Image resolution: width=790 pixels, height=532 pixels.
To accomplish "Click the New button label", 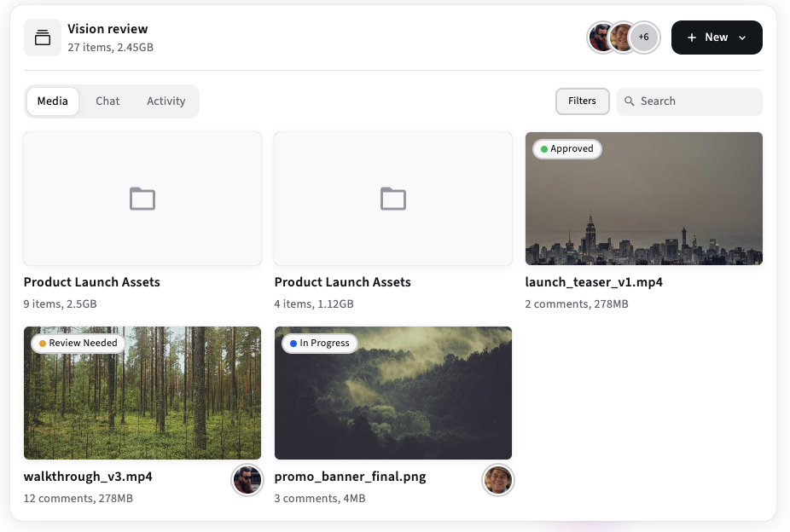I will 716,38.
